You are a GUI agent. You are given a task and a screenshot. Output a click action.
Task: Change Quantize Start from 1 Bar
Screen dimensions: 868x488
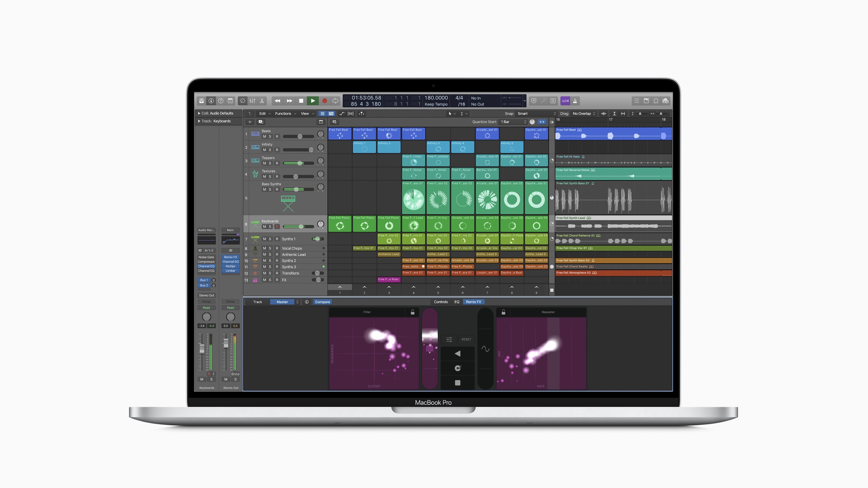[512, 122]
